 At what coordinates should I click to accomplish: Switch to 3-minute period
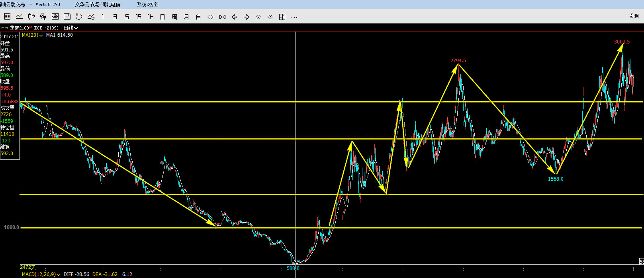click(115, 17)
